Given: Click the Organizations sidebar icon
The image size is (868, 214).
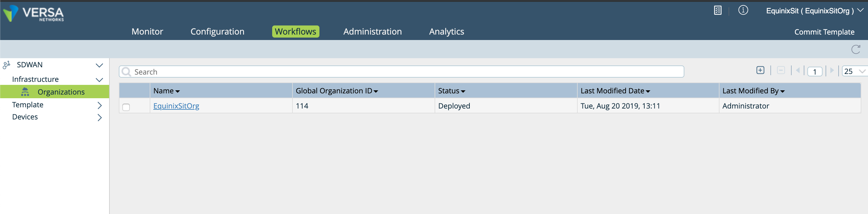Looking at the screenshot, I should click(25, 92).
